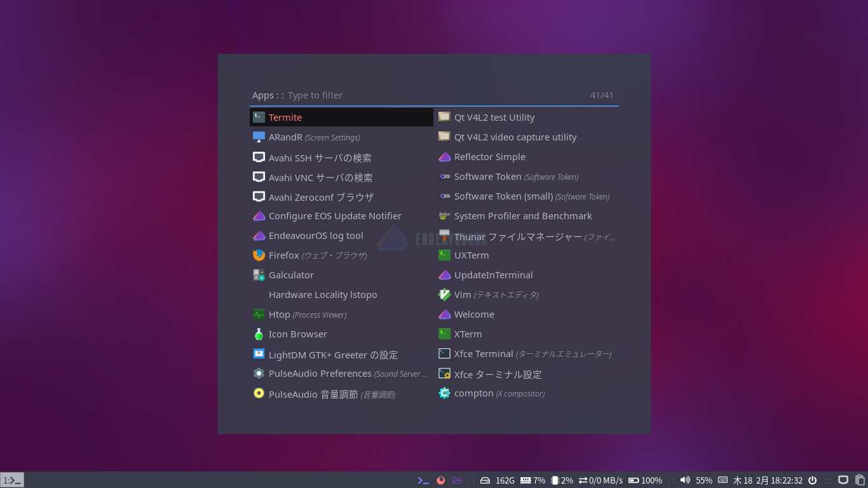Screen dimensions: 868x488
Task: Click the compton compositor icon
Action: tap(444, 393)
